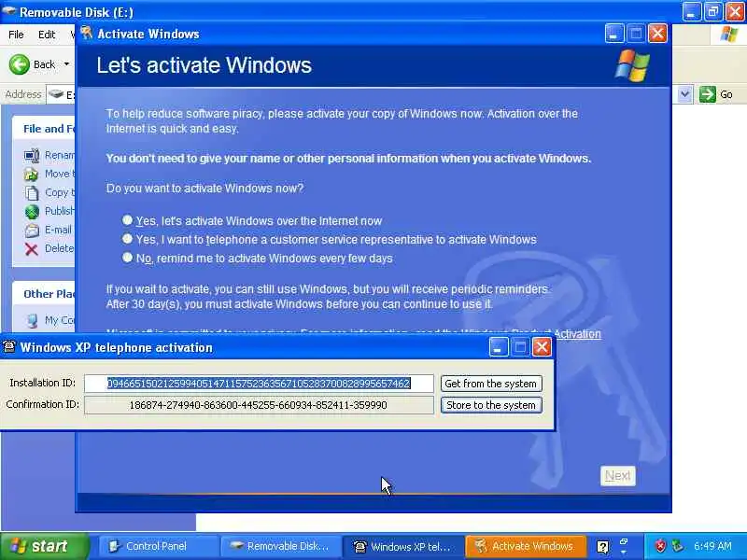The width and height of the screenshot is (747, 560).
Task: Click the Installation ID text field
Action: 259,384
